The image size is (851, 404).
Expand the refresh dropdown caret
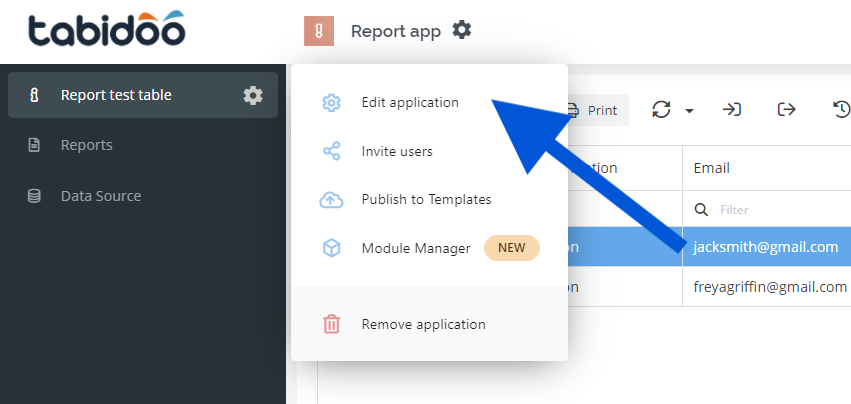coord(689,111)
